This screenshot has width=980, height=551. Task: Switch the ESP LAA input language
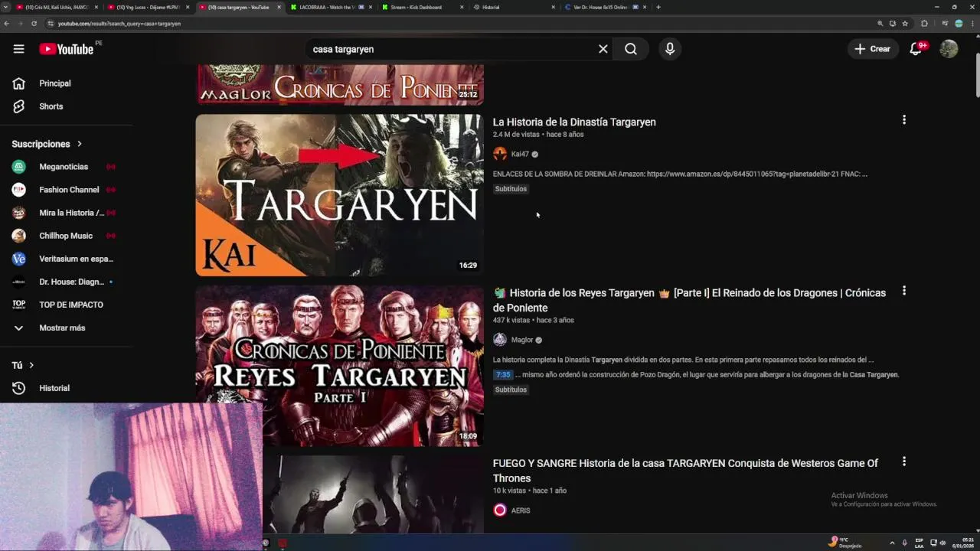(x=920, y=543)
